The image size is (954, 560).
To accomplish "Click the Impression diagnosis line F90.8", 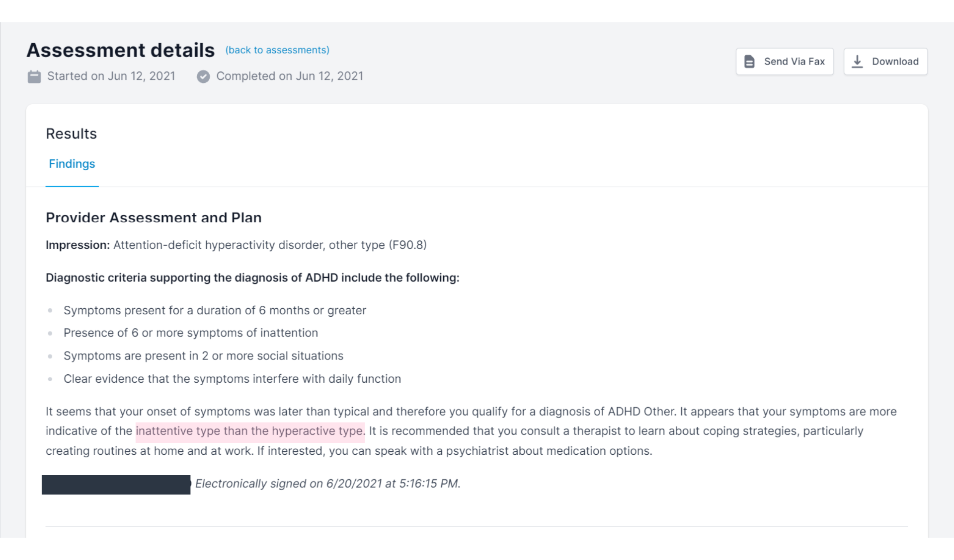I will pos(237,245).
